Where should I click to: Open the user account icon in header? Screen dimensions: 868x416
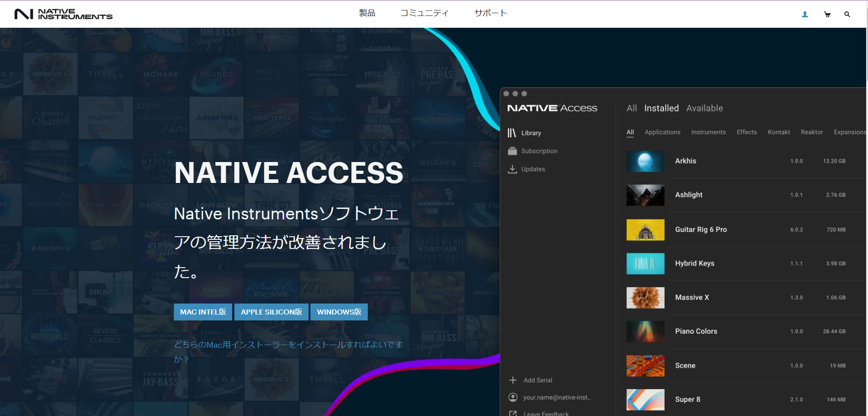[x=805, y=15]
